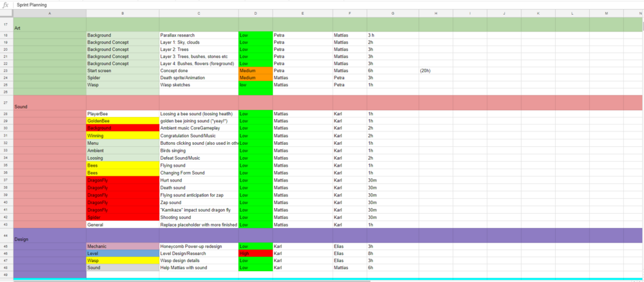Image resolution: width=644 pixels, height=282 pixels.
Task: Click the PlayerBee cell
Action: (x=122, y=114)
